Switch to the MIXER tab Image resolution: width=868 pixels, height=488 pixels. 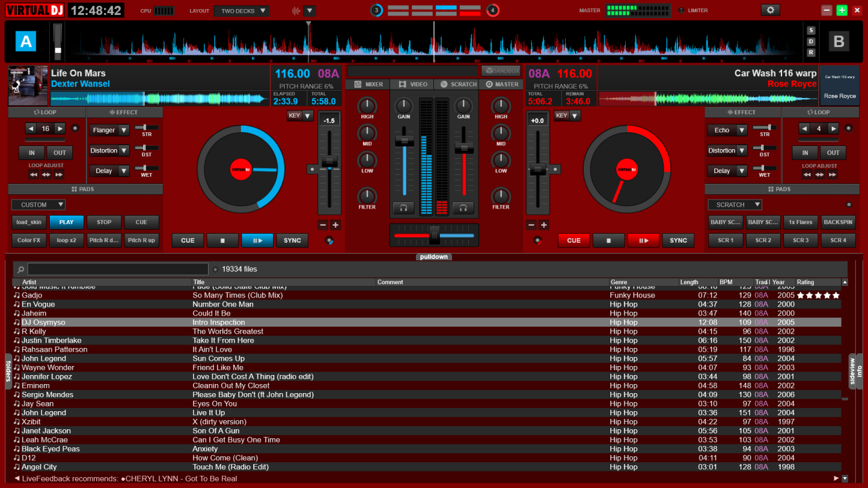pos(368,84)
